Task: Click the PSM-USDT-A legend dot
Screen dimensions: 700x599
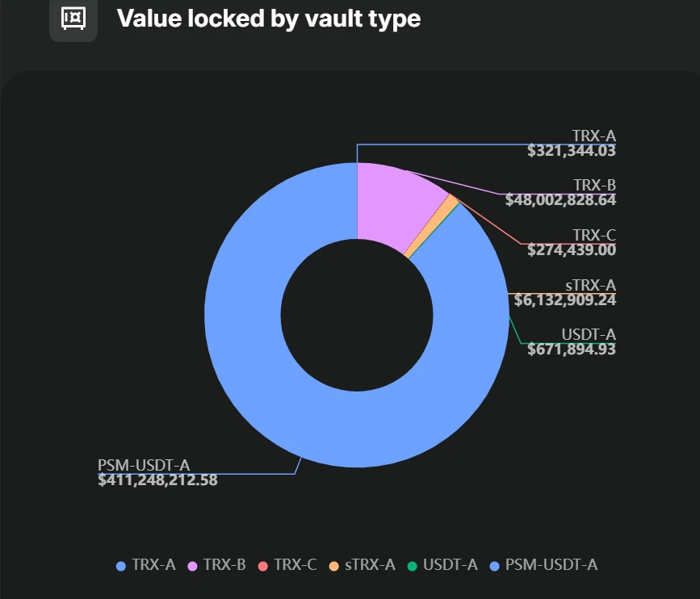Action: 494,565
